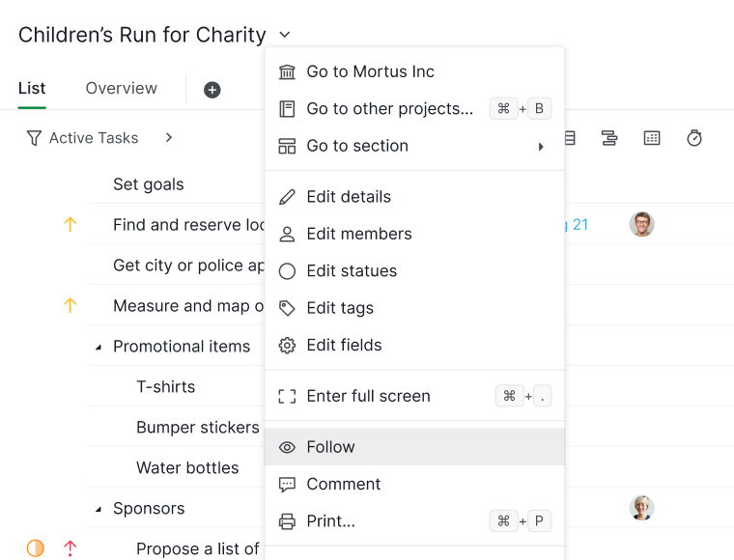Select Go to Mortus Inc

(414, 71)
